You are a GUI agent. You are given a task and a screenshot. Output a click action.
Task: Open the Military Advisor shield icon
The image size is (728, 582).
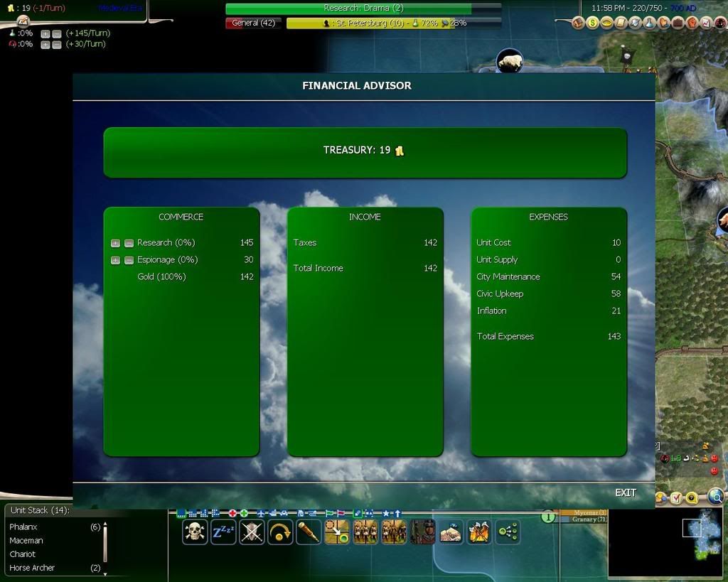(x=636, y=22)
